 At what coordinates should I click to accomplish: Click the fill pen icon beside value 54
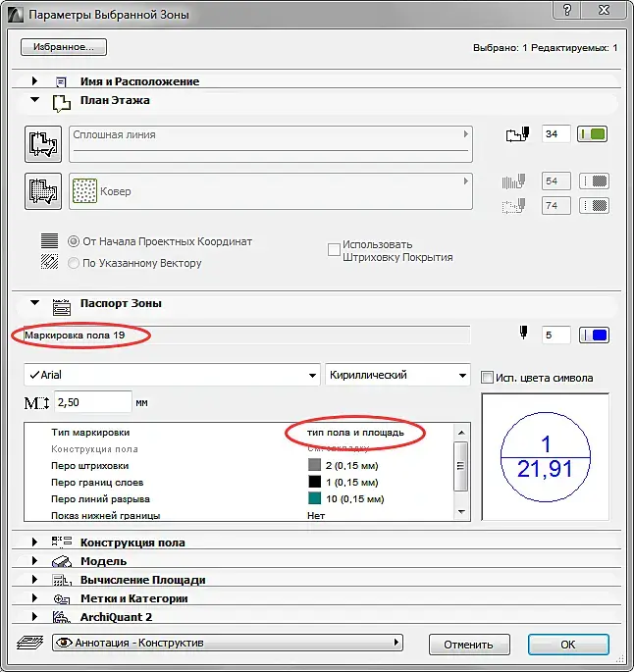[513, 181]
